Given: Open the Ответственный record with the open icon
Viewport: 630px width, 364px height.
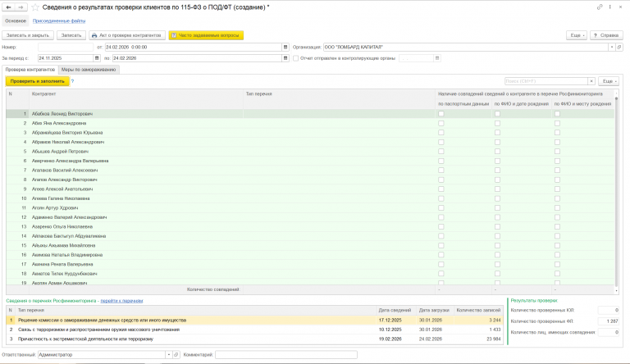Looking at the screenshot, I should (x=176, y=355).
